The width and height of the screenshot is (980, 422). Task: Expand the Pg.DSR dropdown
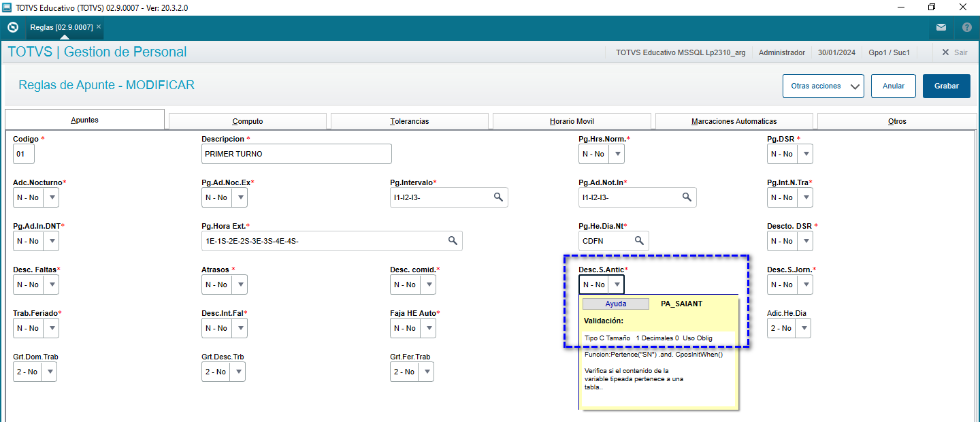(805, 154)
